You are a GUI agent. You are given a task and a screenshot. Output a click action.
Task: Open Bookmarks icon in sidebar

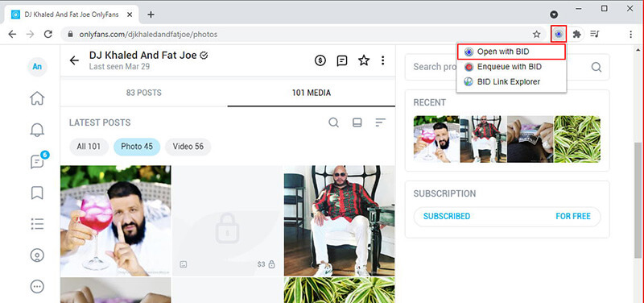(37, 193)
